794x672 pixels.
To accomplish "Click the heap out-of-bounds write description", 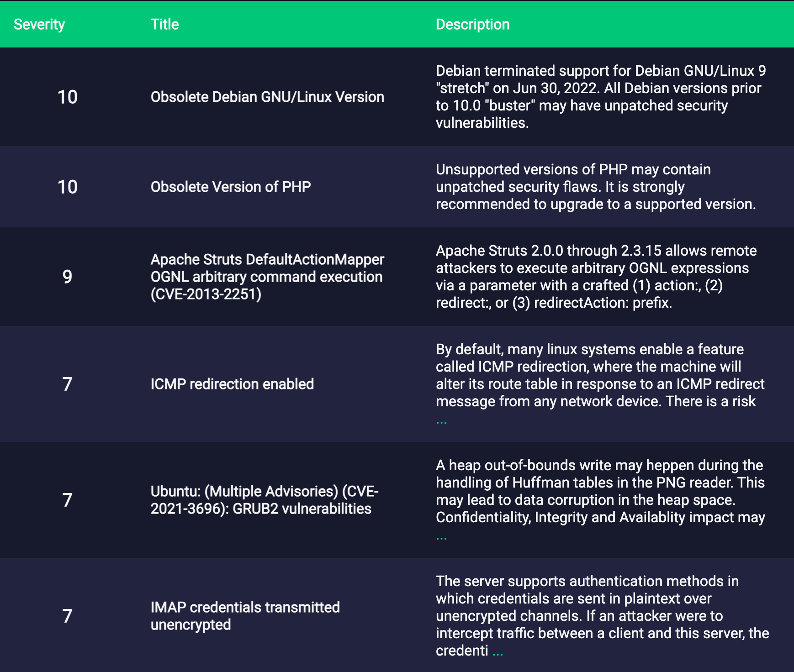I will pyautogui.click(x=600, y=491).
